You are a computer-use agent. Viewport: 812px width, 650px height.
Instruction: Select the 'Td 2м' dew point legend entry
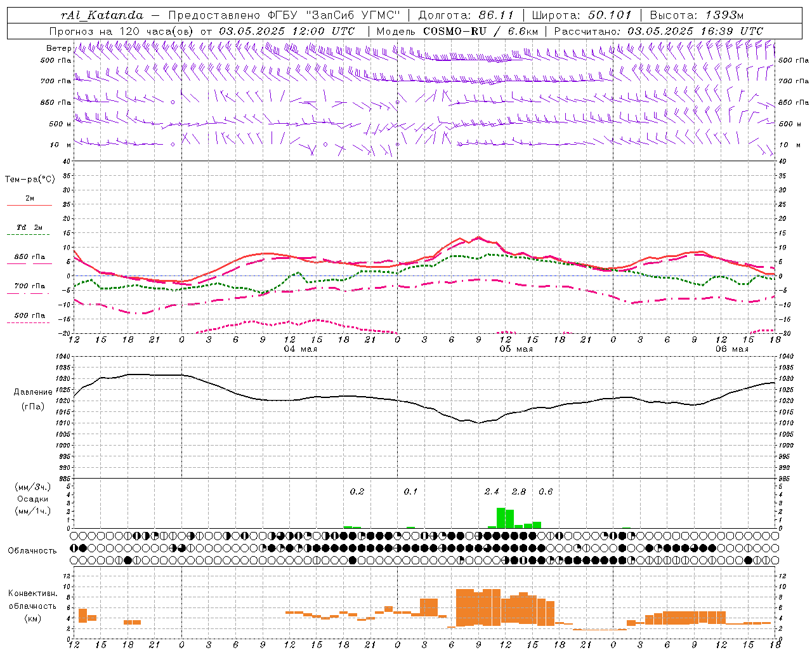(30, 227)
